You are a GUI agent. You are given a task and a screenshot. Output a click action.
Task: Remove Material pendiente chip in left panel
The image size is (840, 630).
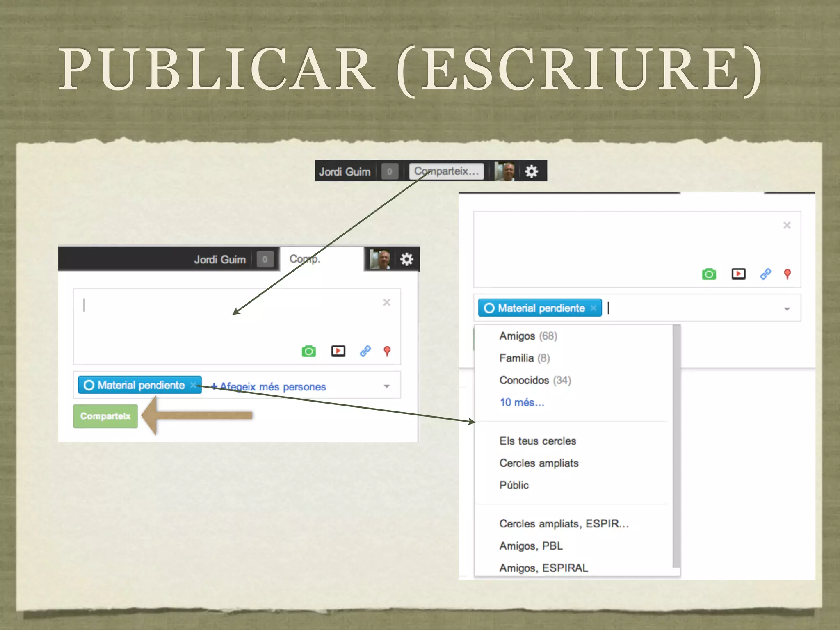click(x=193, y=385)
